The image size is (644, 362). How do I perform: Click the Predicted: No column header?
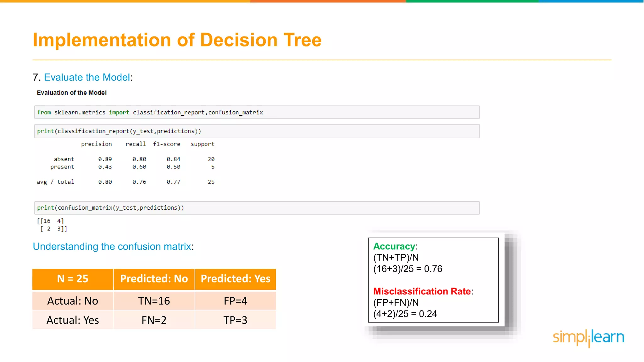click(x=154, y=279)
